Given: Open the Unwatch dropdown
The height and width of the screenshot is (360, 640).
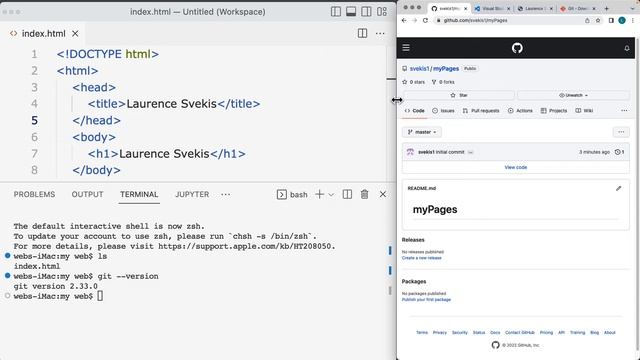Looking at the screenshot, I should 573,95.
